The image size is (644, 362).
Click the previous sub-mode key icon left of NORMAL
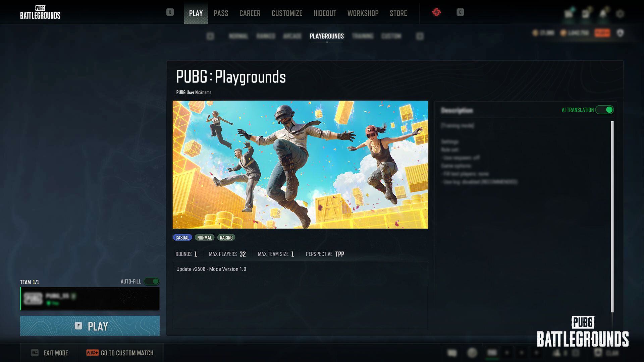point(210,36)
